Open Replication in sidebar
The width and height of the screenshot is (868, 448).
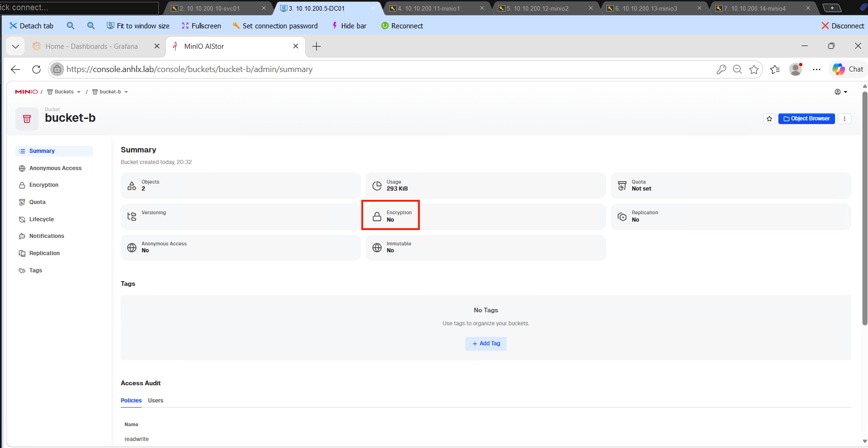pyautogui.click(x=39, y=253)
